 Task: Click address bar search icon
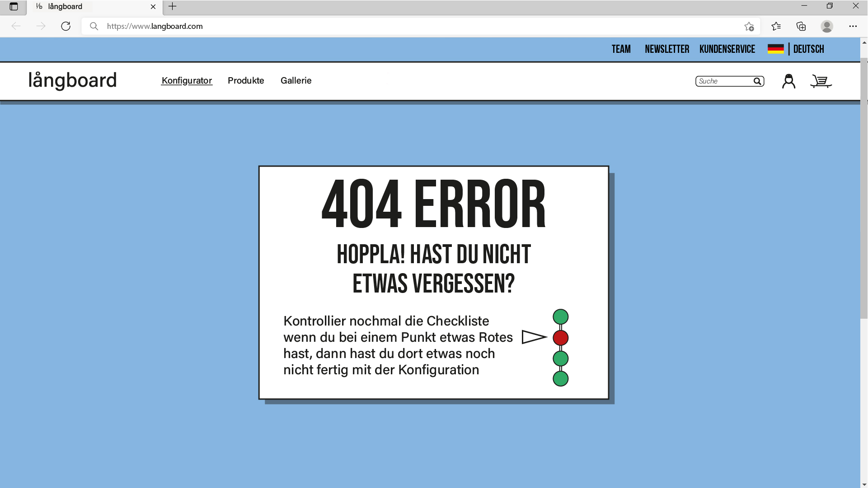click(x=94, y=26)
